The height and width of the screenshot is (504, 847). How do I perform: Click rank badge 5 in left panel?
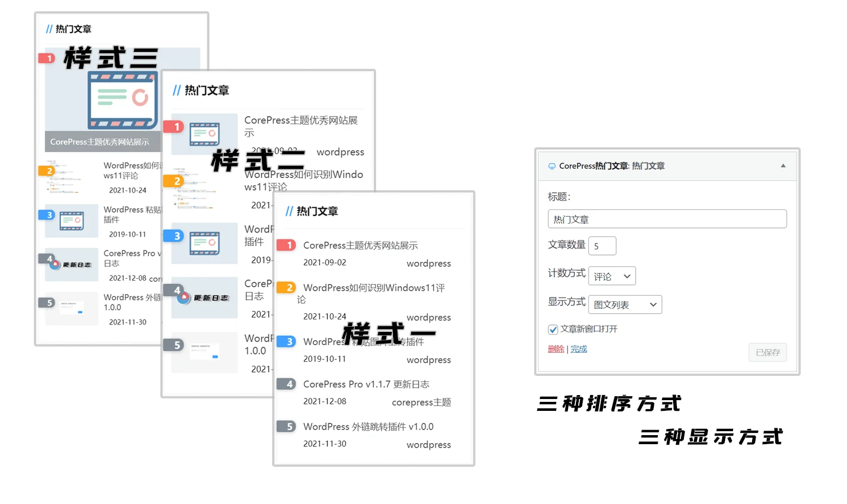click(x=46, y=303)
